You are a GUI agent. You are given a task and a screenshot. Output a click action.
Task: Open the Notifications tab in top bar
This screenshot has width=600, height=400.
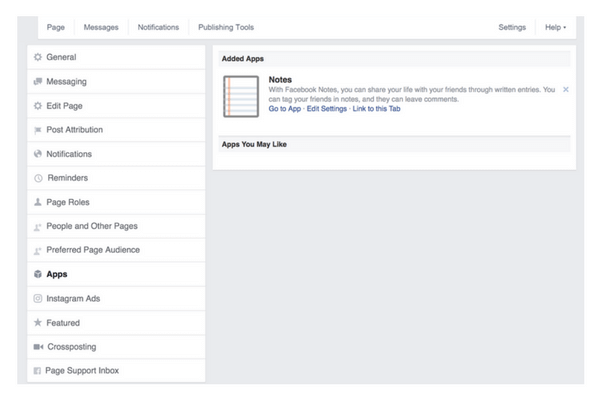pyautogui.click(x=158, y=27)
